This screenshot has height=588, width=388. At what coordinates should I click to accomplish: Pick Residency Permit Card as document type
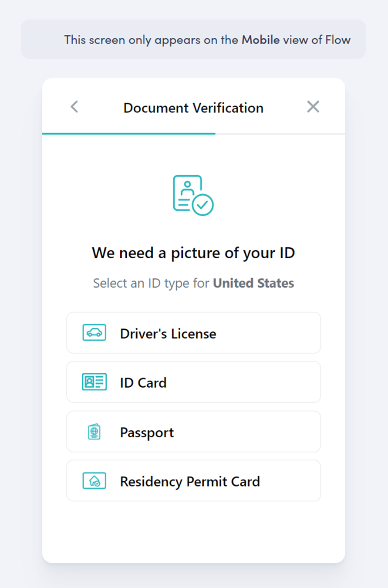(x=193, y=481)
